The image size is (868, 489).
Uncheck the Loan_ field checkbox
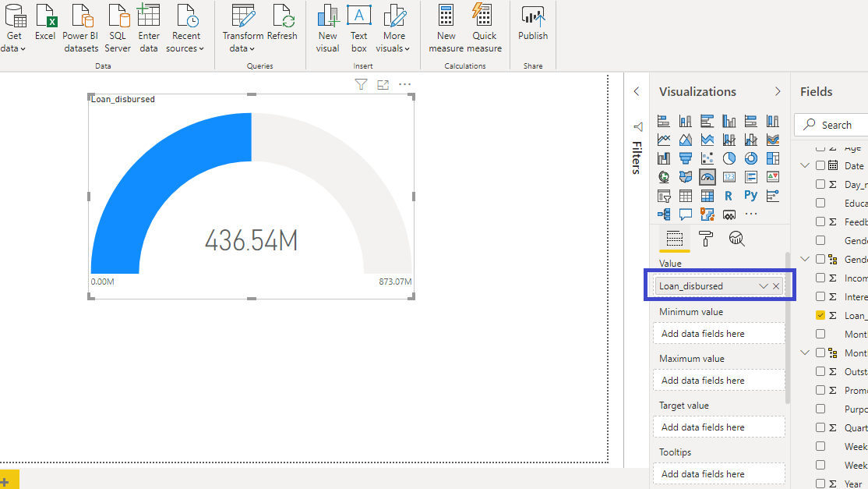[x=820, y=315]
